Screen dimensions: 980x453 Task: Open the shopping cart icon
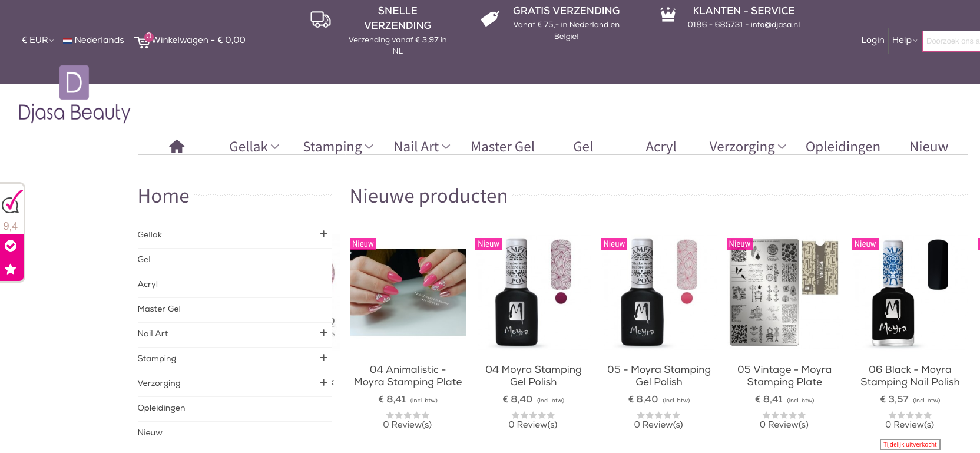[142, 41]
